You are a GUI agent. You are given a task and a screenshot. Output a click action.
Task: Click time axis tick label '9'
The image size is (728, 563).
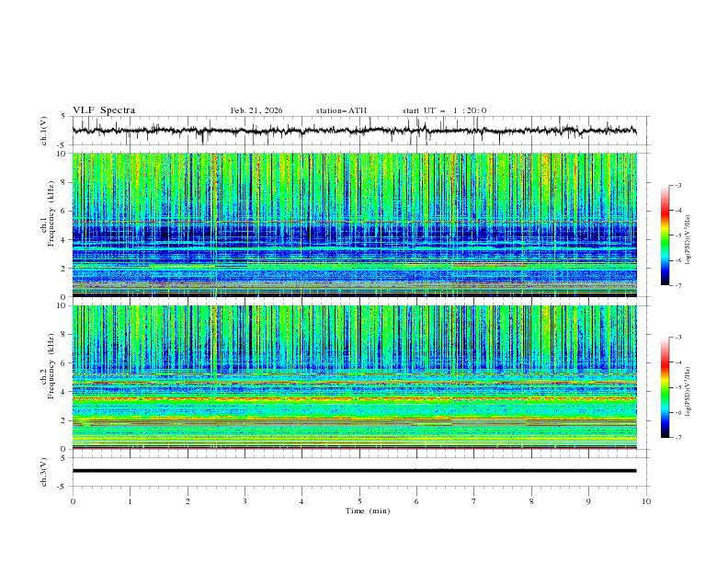588,501
